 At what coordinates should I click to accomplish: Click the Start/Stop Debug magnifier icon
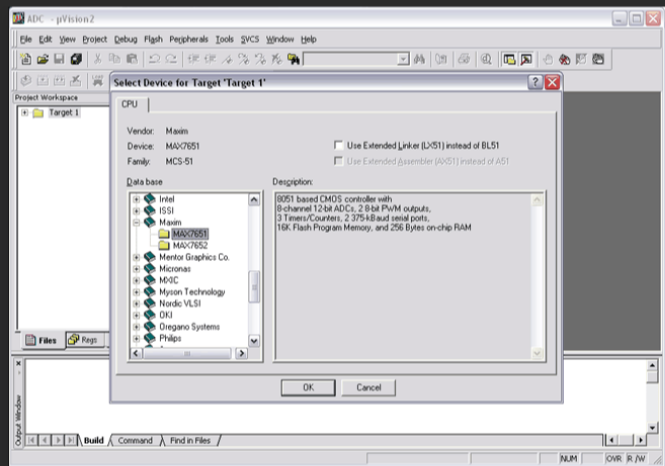point(486,59)
